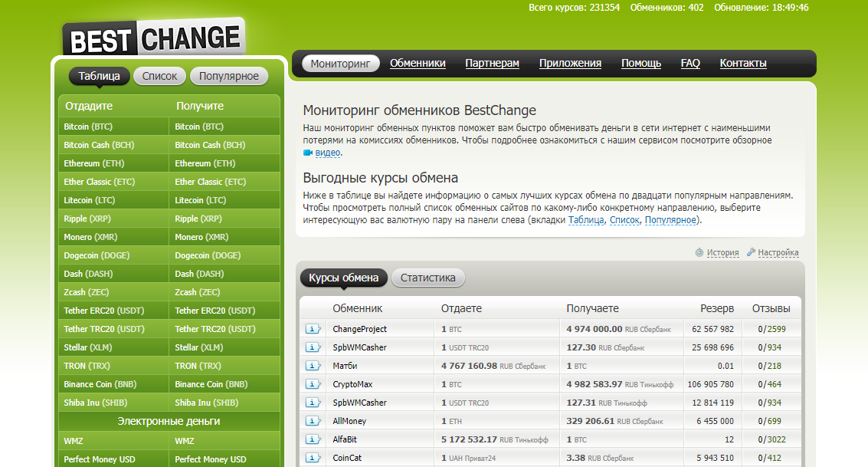Click the CryptoMax exchanger name
868x467 pixels.
click(x=352, y=384)
